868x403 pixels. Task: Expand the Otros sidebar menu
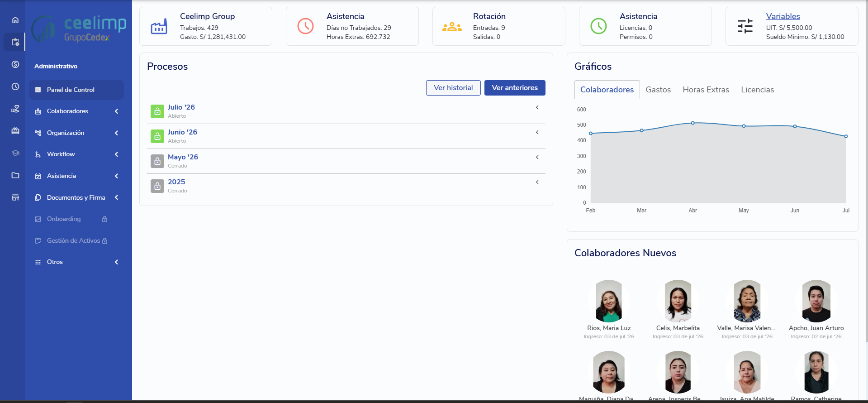(x=76, y=262)
